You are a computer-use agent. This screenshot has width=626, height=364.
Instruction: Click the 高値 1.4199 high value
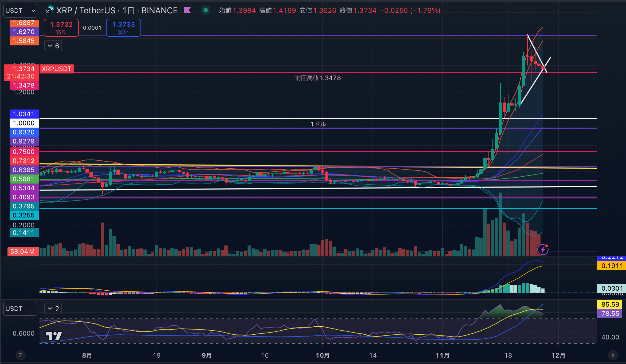point(277,10)
